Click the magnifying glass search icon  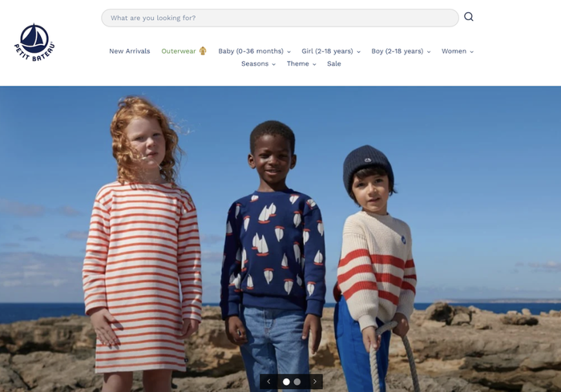coord(468,17)
